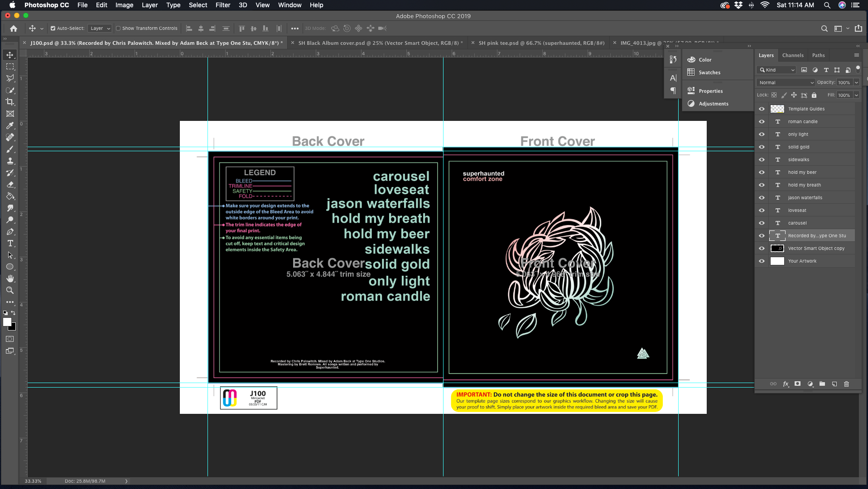Switch to the Channels tab
The height and width of the screenshot is (489, 868).
pyautogui.click(x=793, y=55)
